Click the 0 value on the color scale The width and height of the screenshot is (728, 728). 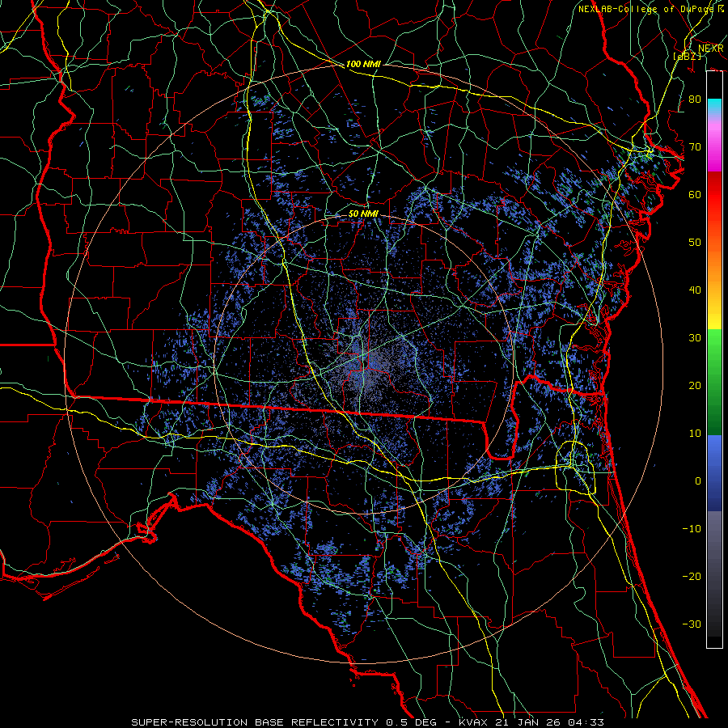(698, 481)
